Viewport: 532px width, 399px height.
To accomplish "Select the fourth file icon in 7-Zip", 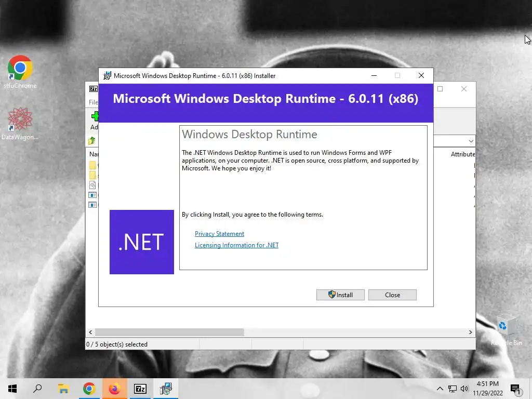I will 92,195.
